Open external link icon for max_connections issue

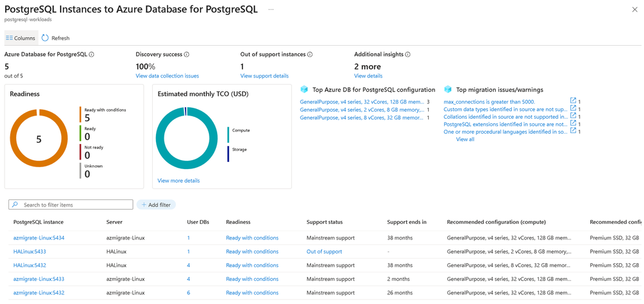point(573,101)
